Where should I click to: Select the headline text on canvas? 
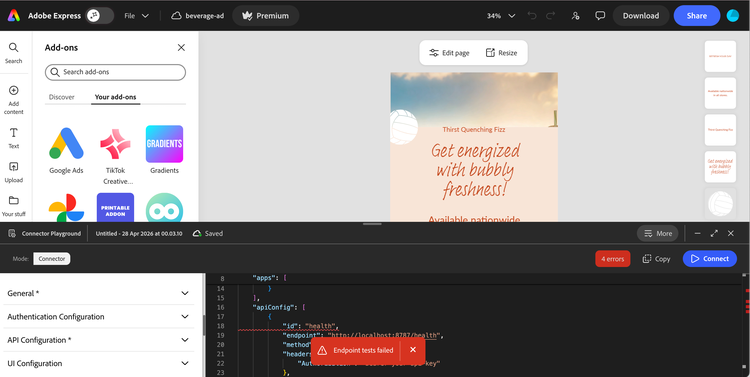click(474, 171)
